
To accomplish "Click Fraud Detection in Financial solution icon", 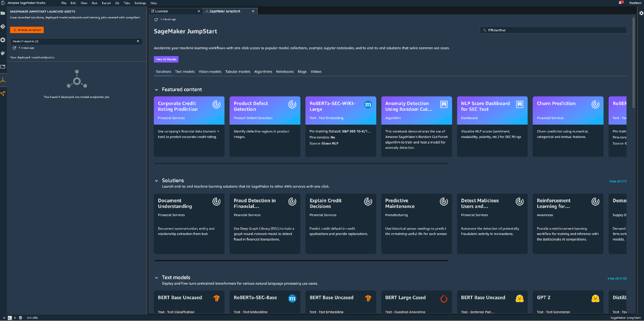I will pos(292,201).
